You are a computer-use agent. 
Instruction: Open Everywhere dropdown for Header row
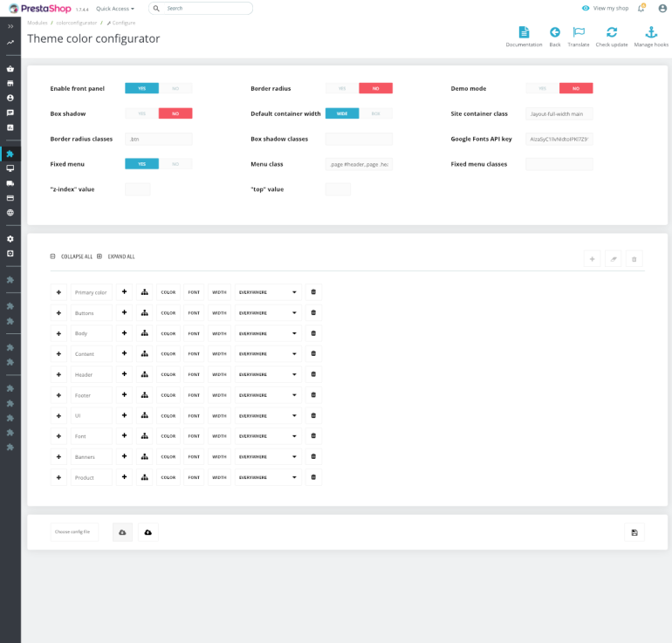(268, 374)
